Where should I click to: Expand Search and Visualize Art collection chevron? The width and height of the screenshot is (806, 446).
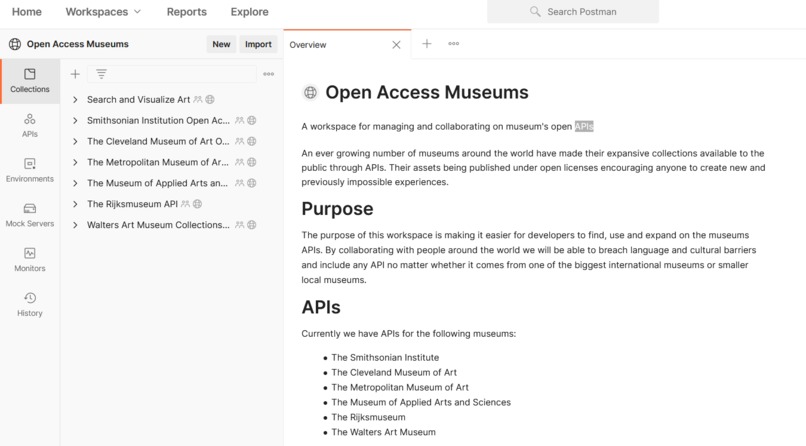(75, 100)
